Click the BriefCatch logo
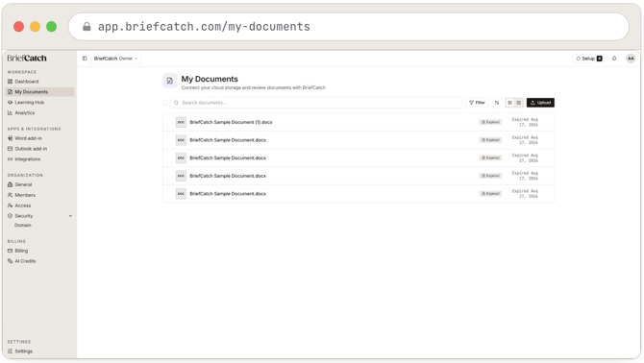The height and width of the screenshot is (363, 644). [27, 59]
